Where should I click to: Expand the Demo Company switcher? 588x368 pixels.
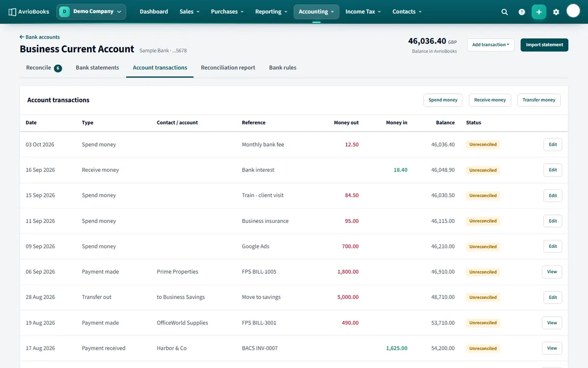click(x=91, y=12)
